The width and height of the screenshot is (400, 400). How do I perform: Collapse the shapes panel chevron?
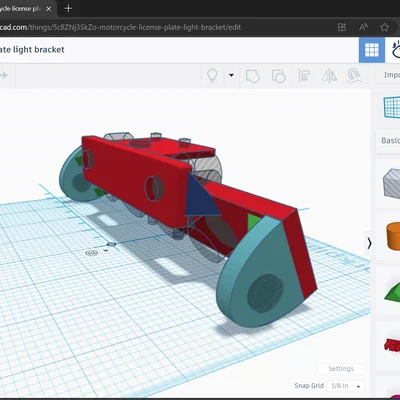click(369, 243)
